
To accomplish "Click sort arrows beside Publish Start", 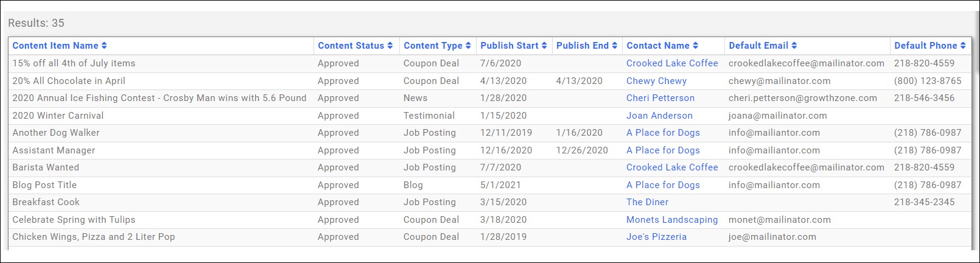I will 544,46.
